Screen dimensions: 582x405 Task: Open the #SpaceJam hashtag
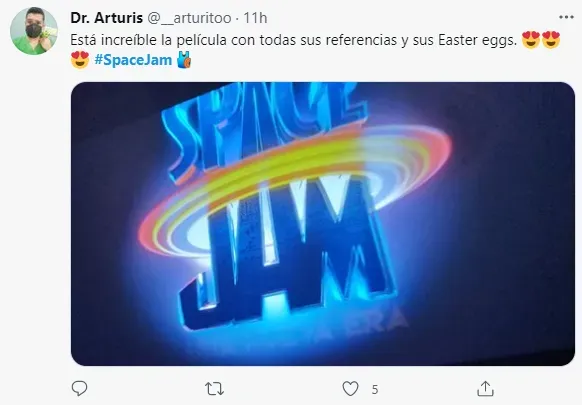click(133, 60)
